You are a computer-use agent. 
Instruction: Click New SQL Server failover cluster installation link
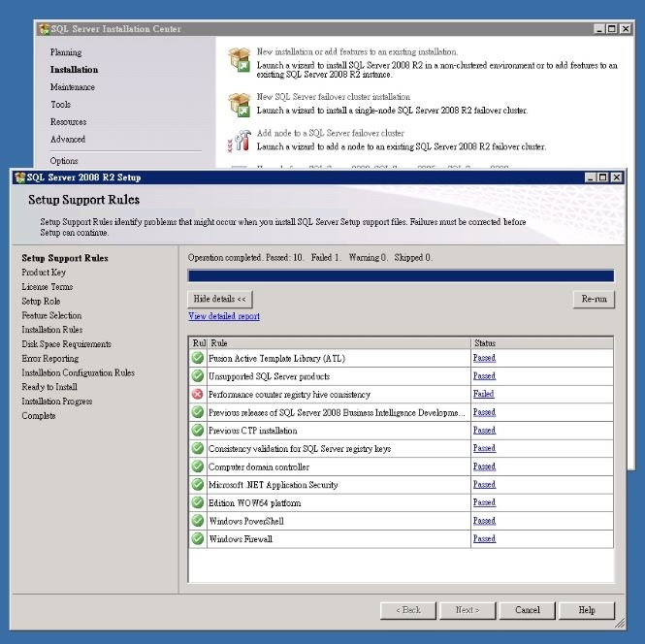(334, 97)
